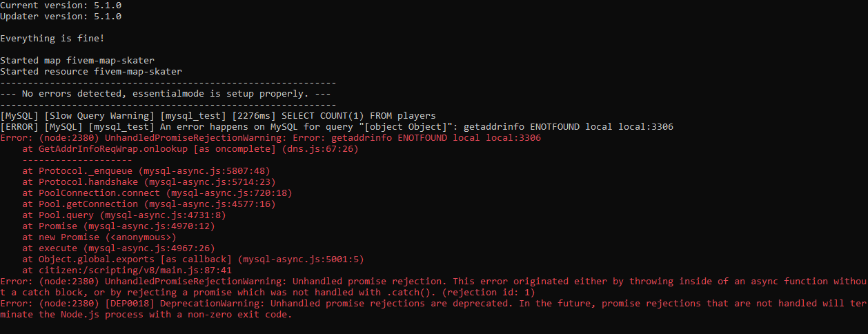Click the DEP0018 DeprecationWarning line
Viewport: 868px width, 334px height.
coord(434,309)
